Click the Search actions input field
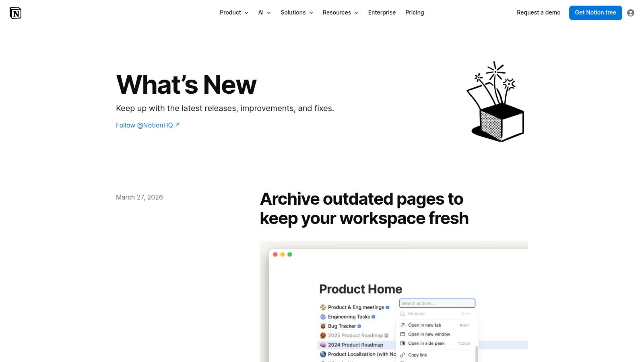Image resolution: width=644 pixels, height=362 pixels. coord(437,303)
